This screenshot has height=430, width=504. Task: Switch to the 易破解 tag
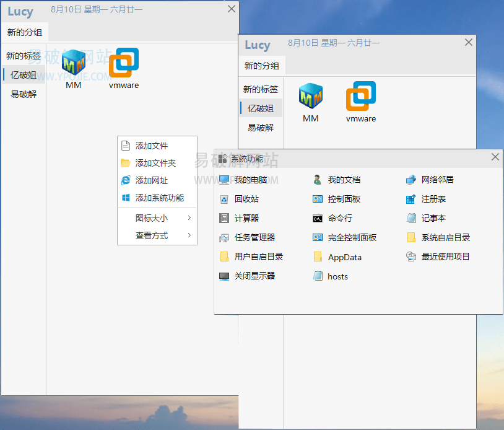260,128
